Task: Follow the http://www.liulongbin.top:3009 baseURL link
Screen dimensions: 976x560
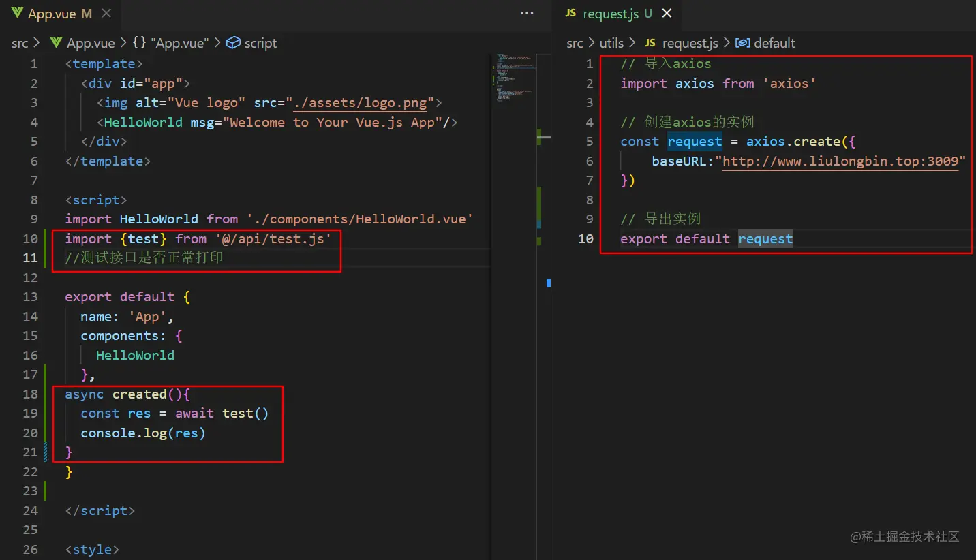Action: tap(840, 161)
